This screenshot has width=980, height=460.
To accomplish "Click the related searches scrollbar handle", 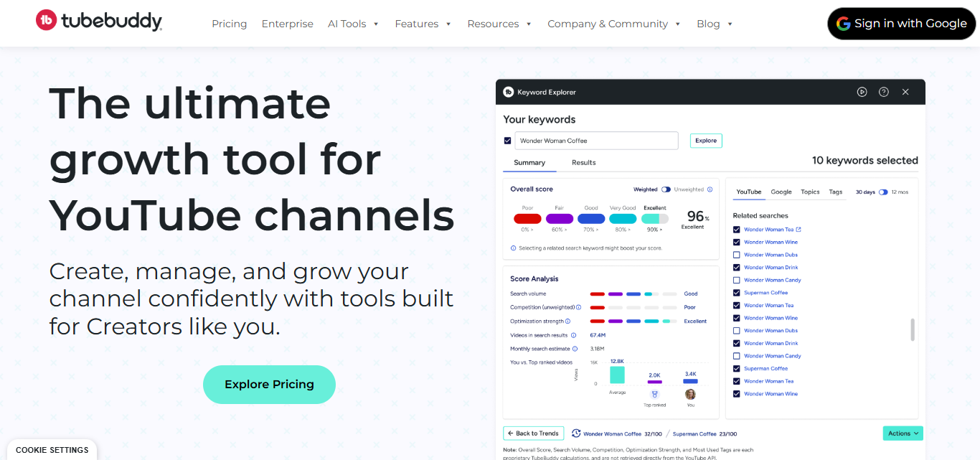I will (913, 330).
